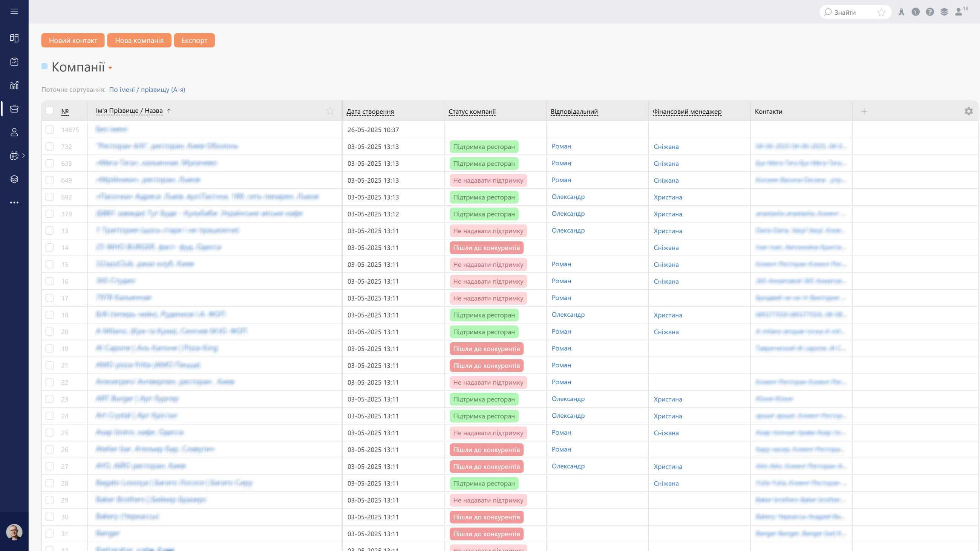Click the table settings gear icon
The image size is (980, 551).
click(x=969, y=111)
